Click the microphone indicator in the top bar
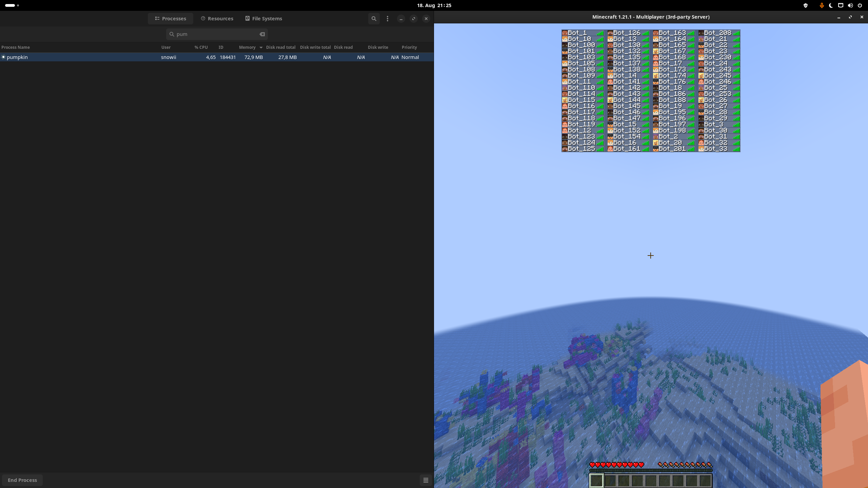The image size is (868, 488). click(x=822, y=5)
